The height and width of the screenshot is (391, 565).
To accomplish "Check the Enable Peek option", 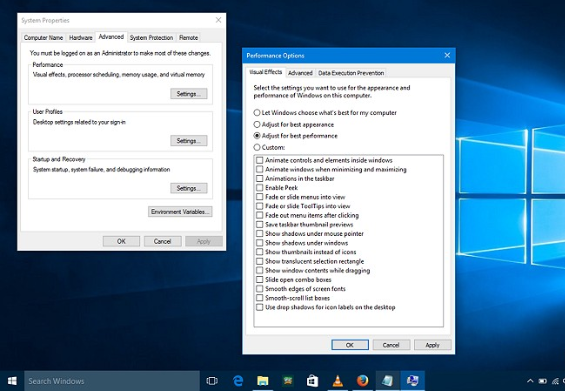I will (x=259, y=188).
